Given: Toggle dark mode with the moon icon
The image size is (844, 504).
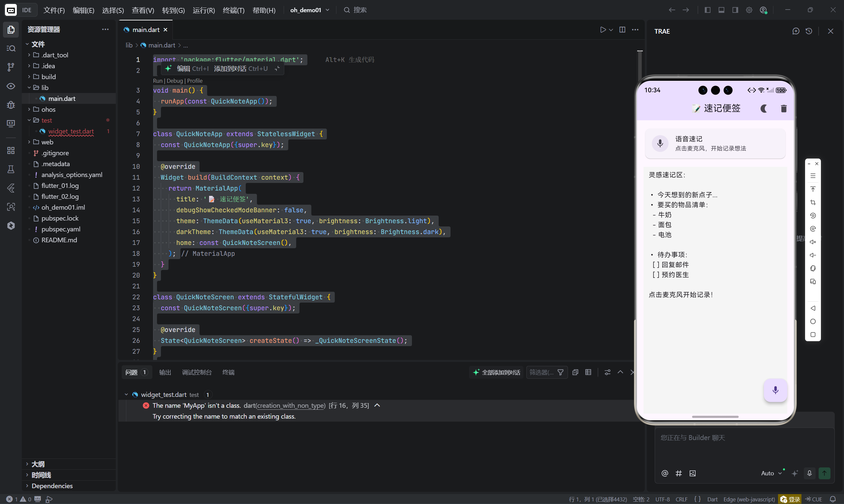Looking at the screenshot, I should tap(764, 109).
